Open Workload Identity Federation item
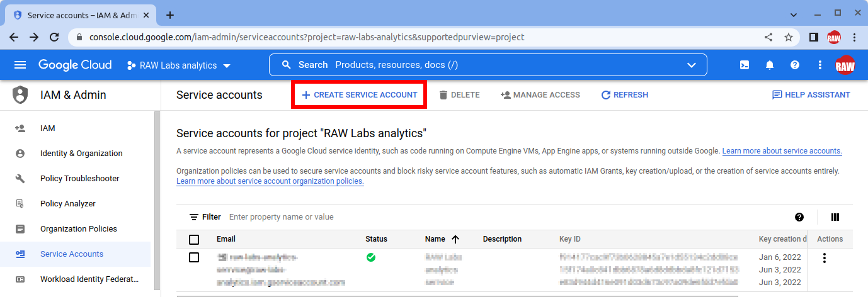Image resolution: width=868 pixels, height=297 pixels. click(76, 279)
